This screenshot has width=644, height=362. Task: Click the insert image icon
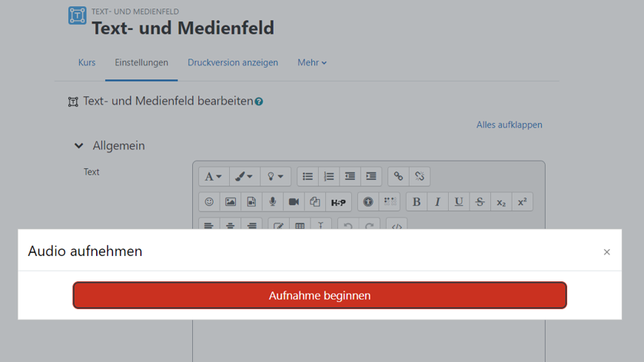pos(231,202)
